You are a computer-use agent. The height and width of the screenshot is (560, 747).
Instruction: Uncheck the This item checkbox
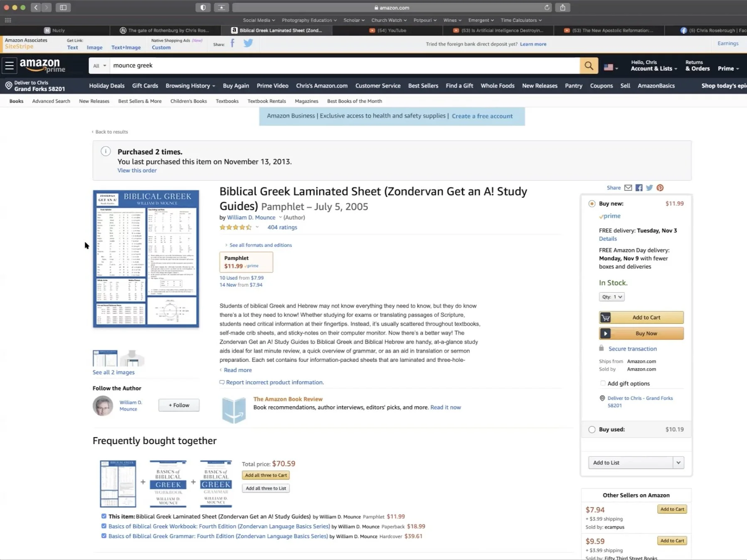[x=104, y=516]
